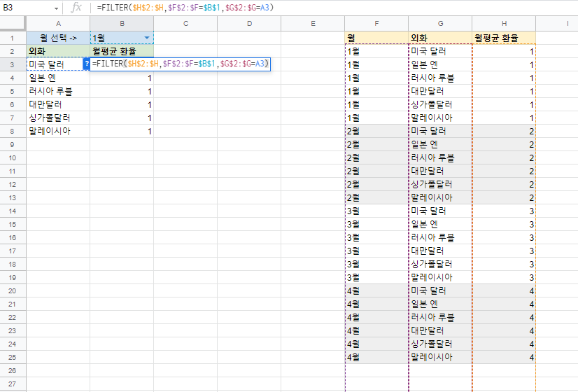Viewport: 578px width, 392px height.
Task: Click the select-all corner box above row 1
Action: pyautogui.click(x=13, y=24)
